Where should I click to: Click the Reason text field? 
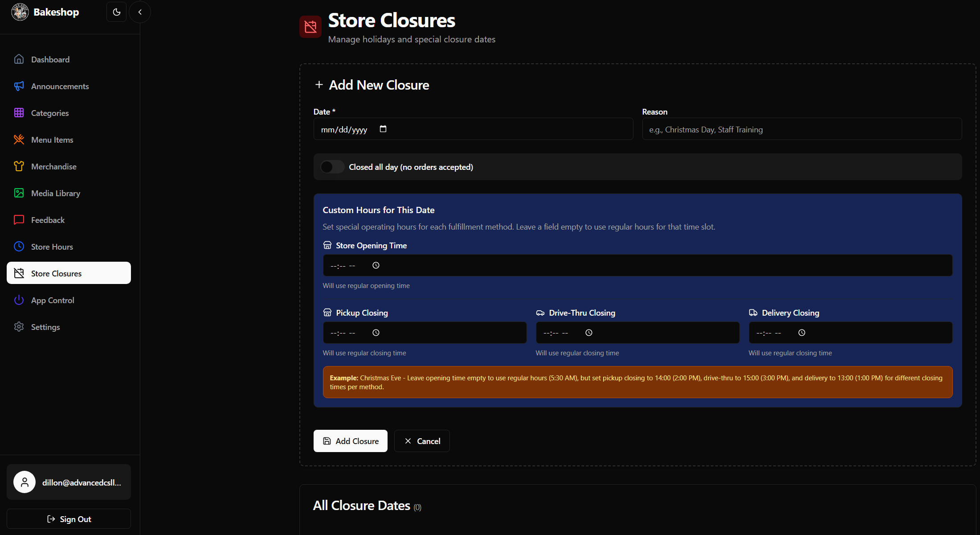click(x=802, y=129)
